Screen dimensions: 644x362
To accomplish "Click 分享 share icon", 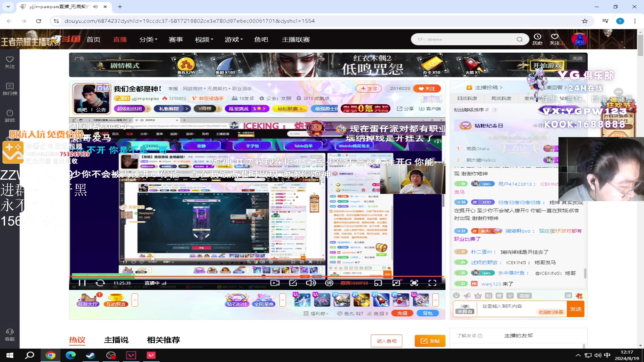I will point(406,109).
